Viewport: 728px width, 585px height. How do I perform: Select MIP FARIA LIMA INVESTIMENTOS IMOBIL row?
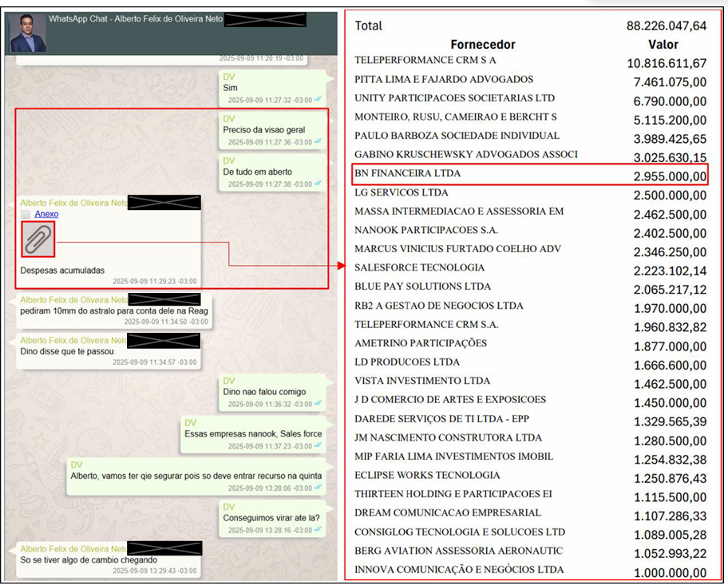[530, 457]
